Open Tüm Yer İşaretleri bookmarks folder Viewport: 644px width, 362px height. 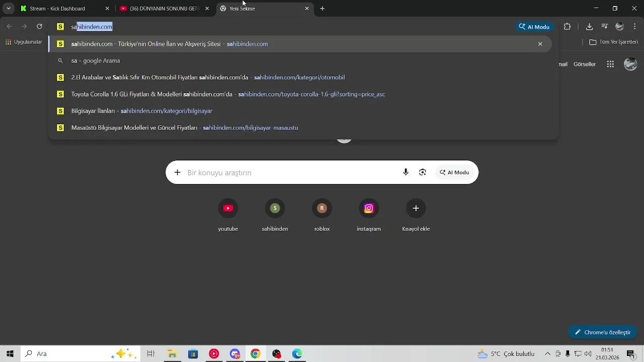[613, 42]
